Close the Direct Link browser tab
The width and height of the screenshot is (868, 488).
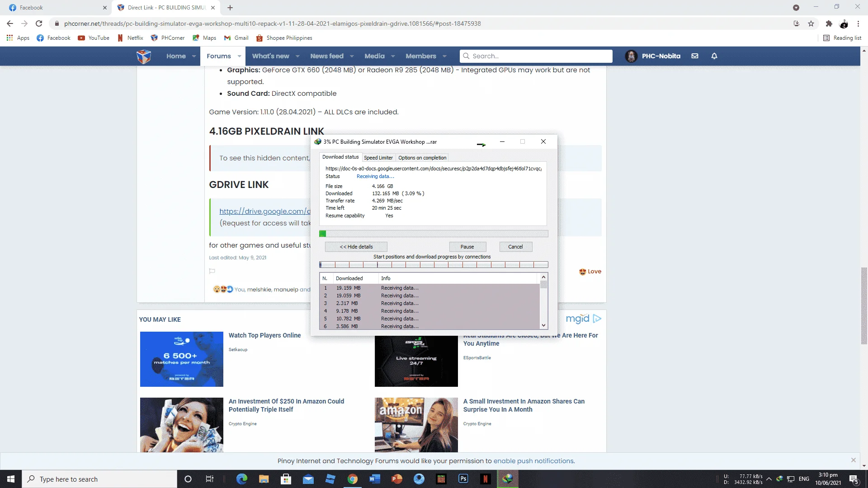[213, 8]
